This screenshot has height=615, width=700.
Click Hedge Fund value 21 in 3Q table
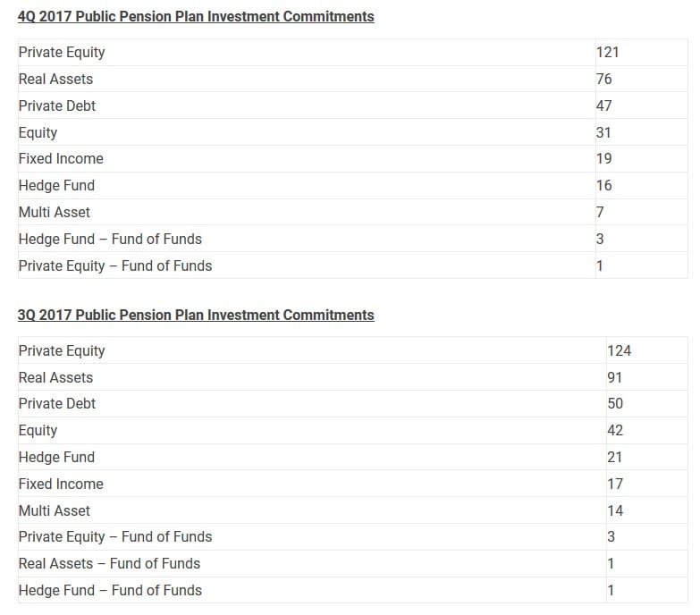point(615,457)
